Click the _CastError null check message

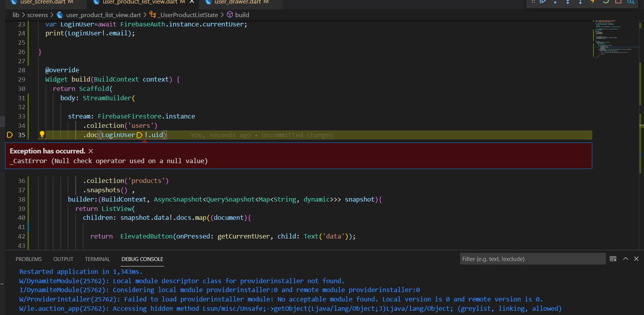(x=109, y=161)
